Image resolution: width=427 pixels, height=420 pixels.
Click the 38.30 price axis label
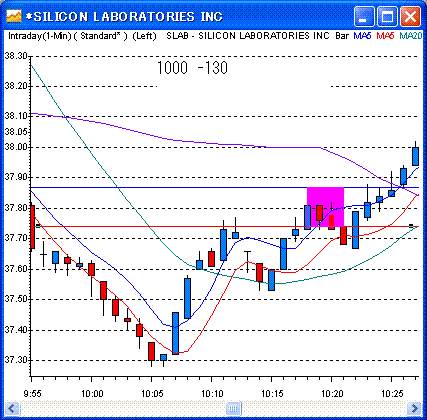(x=16, y=56)
